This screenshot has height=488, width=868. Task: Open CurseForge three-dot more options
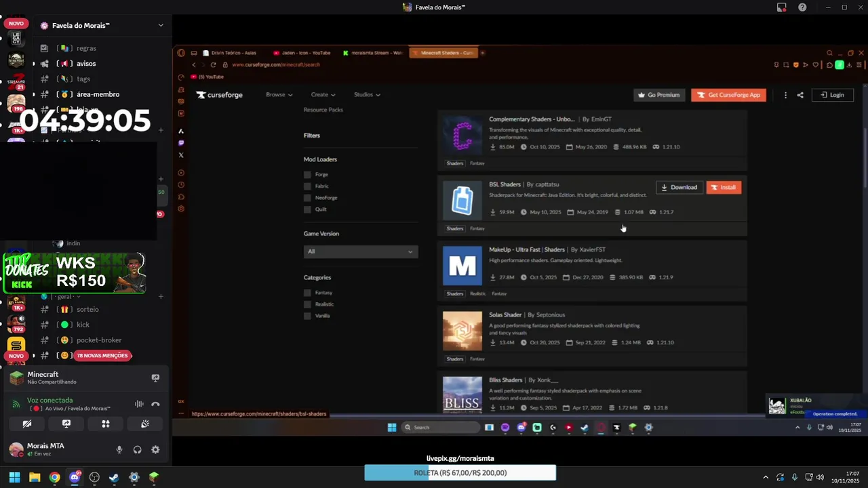pos(785,95)
